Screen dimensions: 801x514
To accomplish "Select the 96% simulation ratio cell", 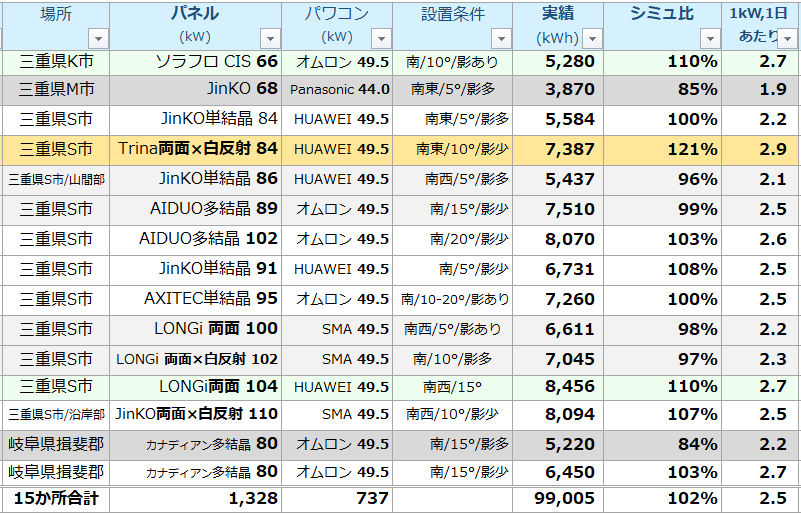I will [x=663, y=179].
